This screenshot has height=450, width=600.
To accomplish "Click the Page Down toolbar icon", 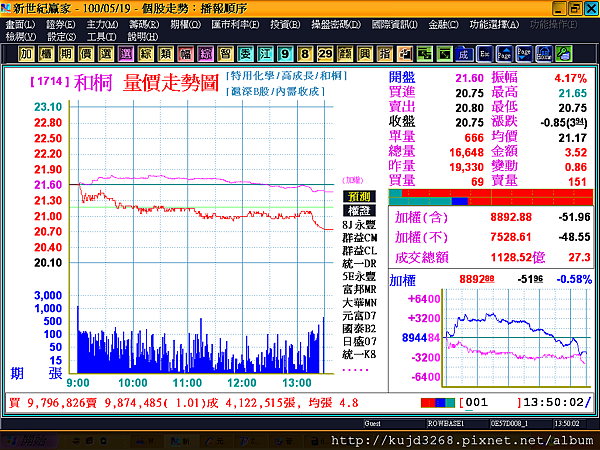I will [x=524, y=54].
